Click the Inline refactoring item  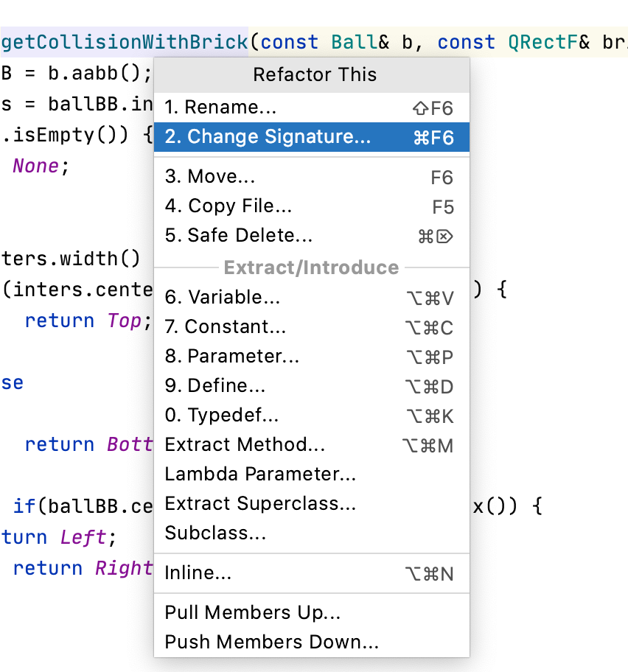[x=198, y=573]
